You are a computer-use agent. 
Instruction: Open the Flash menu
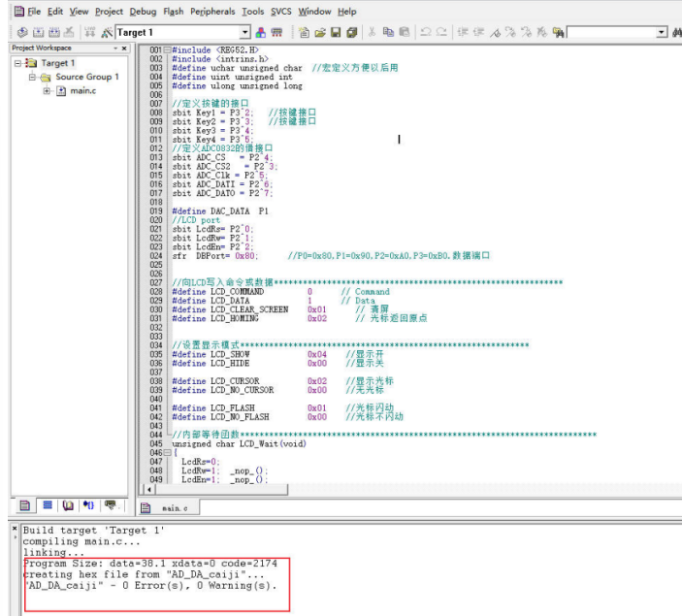(x=174, y=12)
